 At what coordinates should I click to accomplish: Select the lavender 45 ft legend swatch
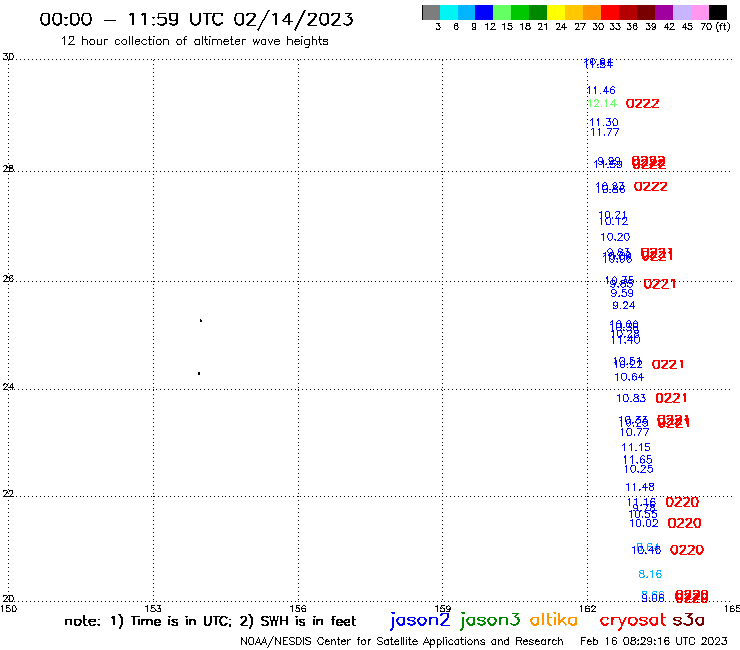click(681, 12)
